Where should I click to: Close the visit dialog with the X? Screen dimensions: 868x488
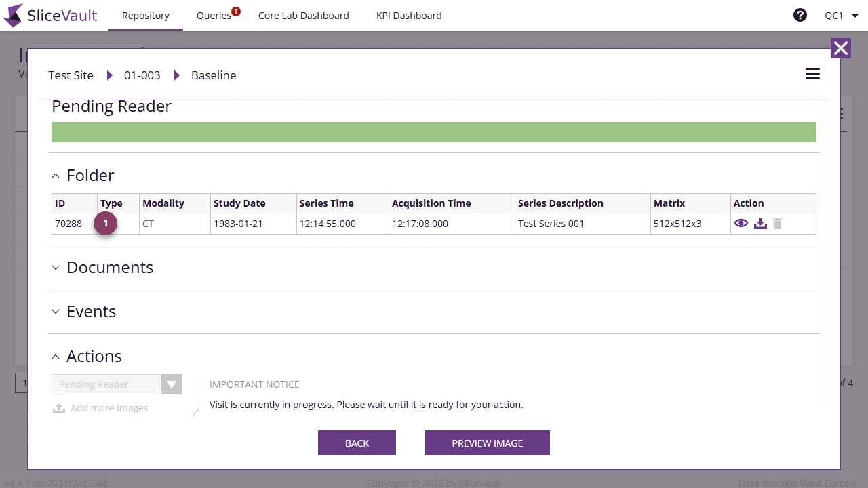click(841, 48)
